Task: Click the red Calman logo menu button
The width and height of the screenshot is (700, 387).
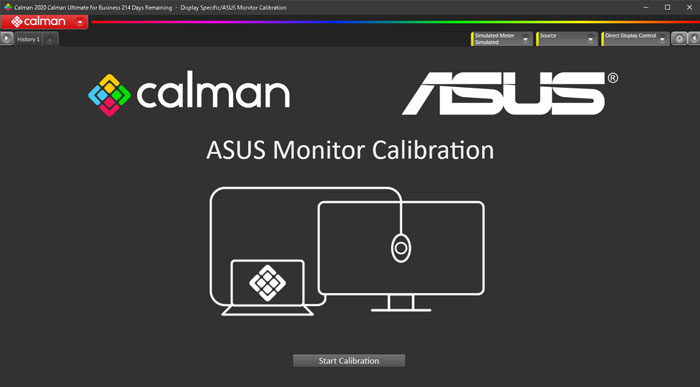Action: coord(44,22)
